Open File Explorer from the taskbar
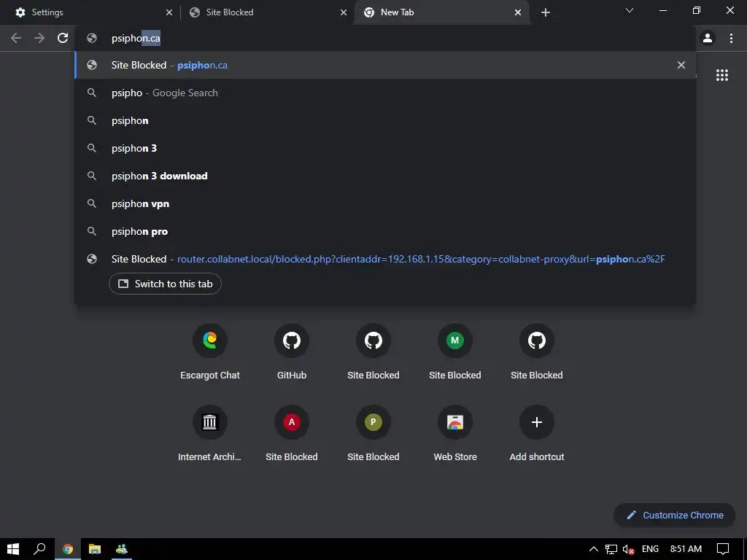The width and height of the screenshot is (747, 560). 95,549
